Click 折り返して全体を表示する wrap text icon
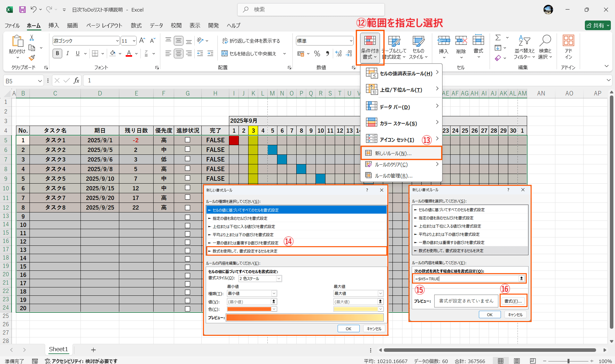 click(x=225, y=41)
